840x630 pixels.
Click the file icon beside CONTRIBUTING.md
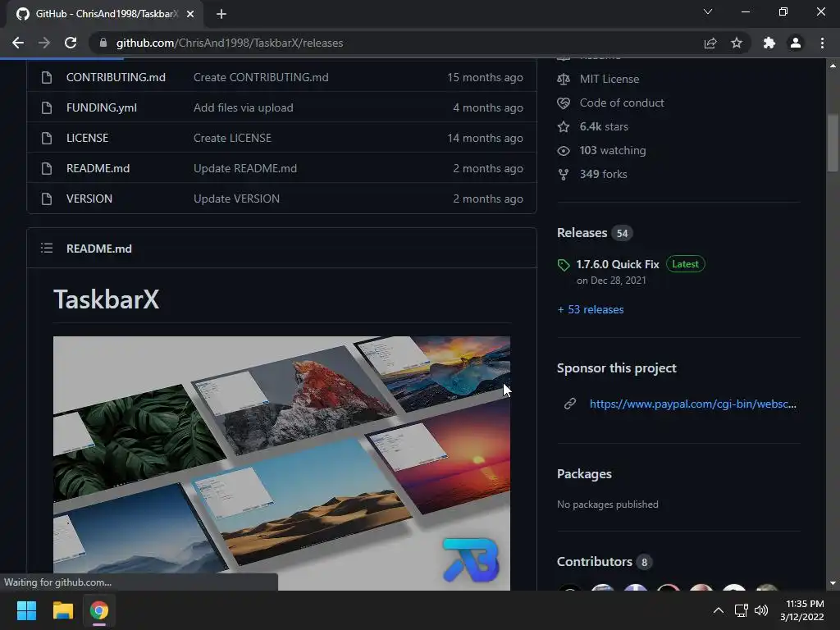tap(47, 77)
